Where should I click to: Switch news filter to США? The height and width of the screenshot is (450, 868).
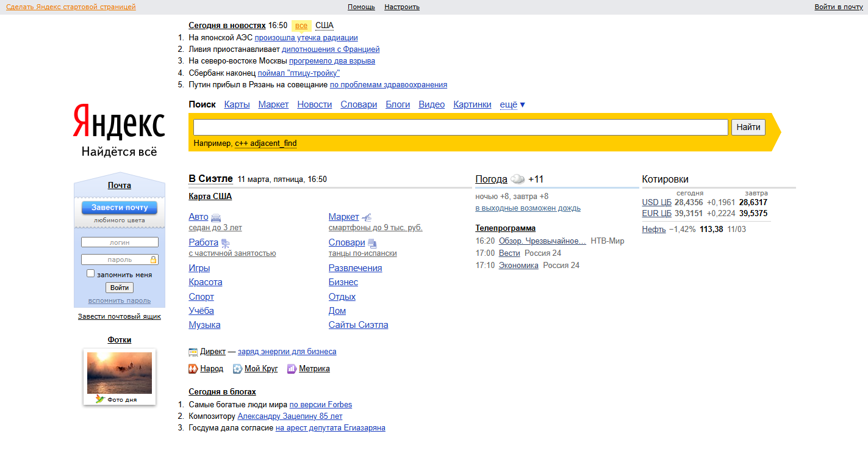coord(325,26)
